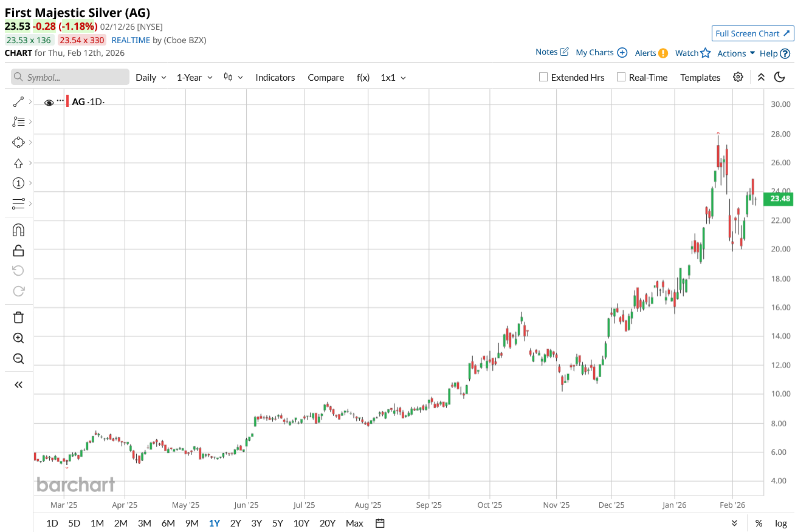795x532 pixels.
Task: Click the Symbol search field
Action: [71, 77]
